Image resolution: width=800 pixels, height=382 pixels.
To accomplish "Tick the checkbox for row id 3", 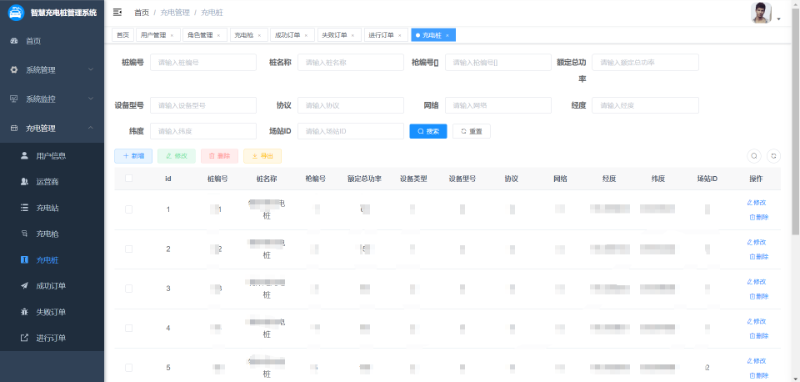I will coord(129,288).
